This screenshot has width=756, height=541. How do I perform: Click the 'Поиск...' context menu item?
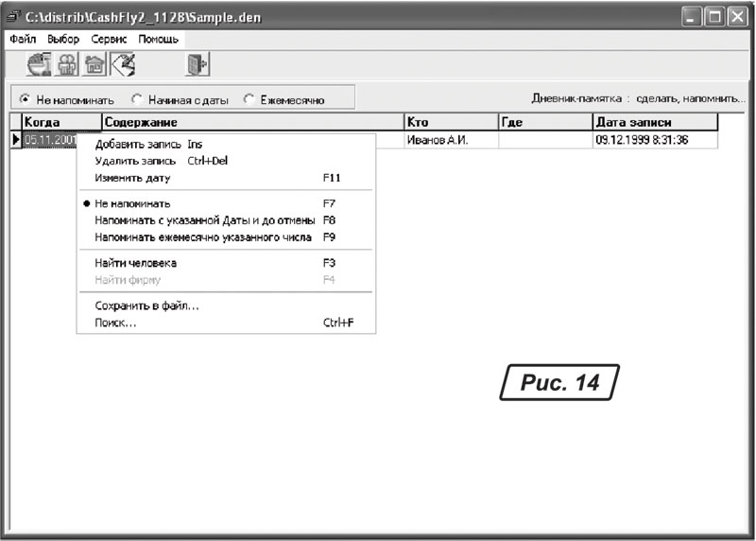point(115,323)
